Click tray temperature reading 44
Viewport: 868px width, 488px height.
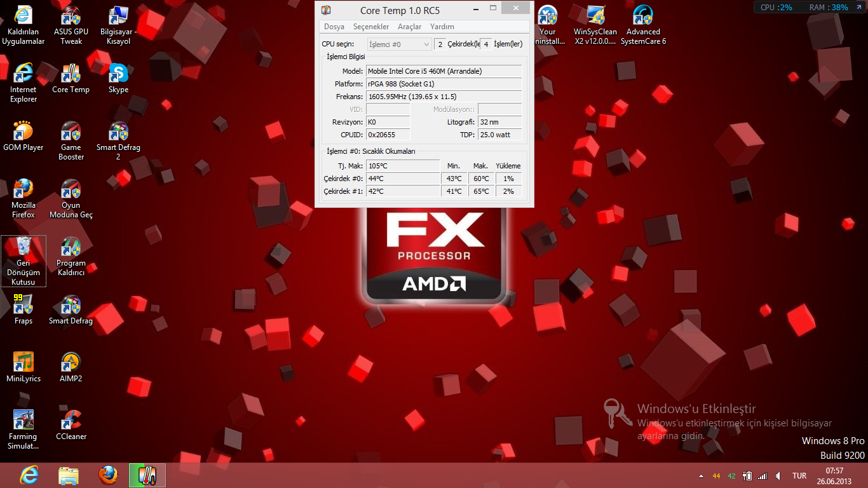coord(716,476)
